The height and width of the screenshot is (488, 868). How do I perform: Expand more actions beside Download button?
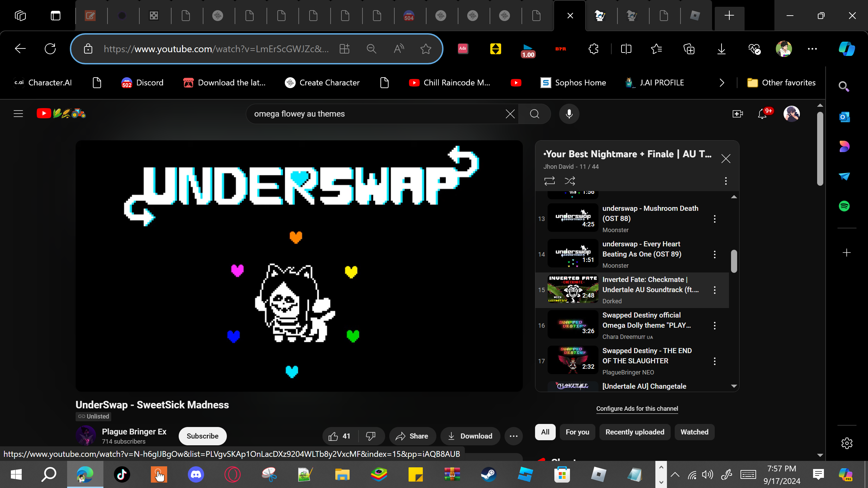click(x=513, y=436)
